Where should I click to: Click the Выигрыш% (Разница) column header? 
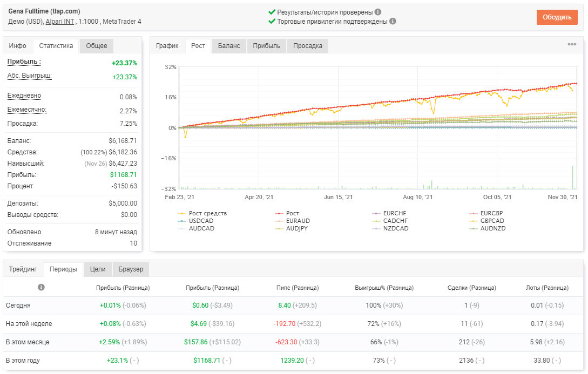coord(384,288)
